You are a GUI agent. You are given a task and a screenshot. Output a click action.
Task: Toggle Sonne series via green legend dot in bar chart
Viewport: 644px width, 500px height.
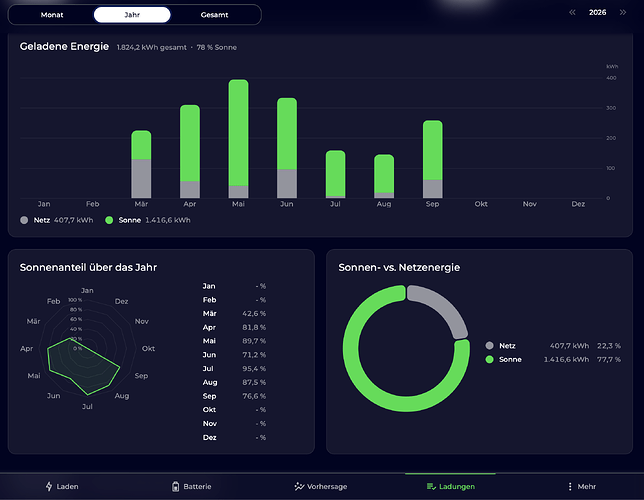pos(109,220)
